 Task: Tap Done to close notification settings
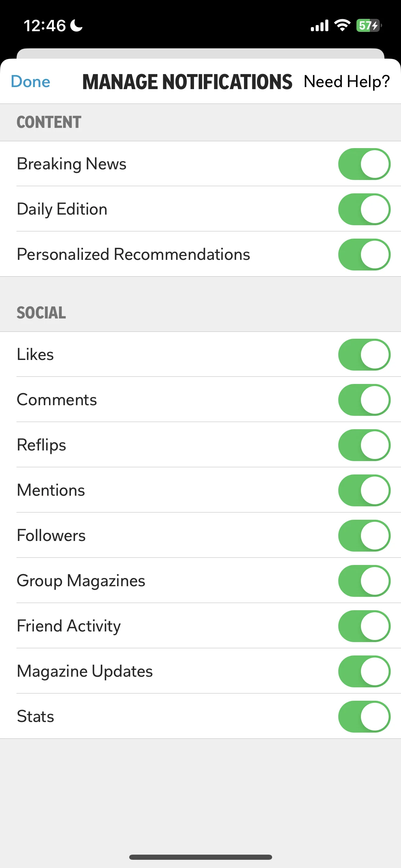click(31, 82)
